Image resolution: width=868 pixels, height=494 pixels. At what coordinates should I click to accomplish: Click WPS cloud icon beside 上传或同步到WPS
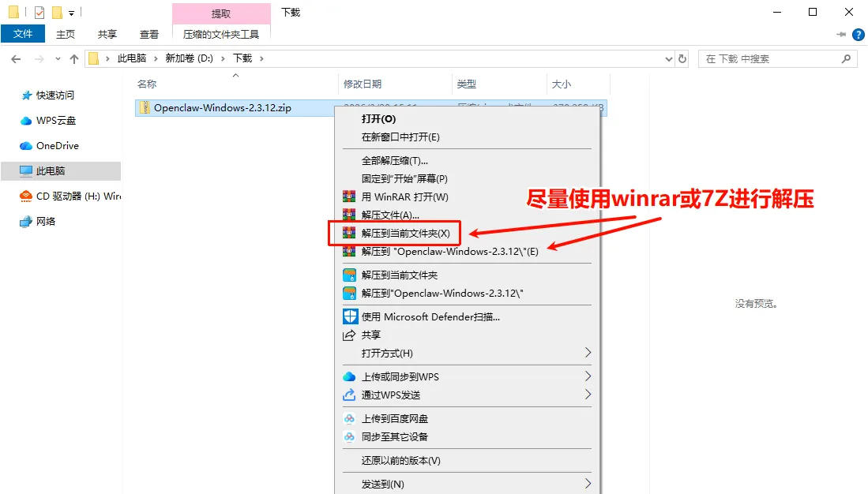coord(349,376)
